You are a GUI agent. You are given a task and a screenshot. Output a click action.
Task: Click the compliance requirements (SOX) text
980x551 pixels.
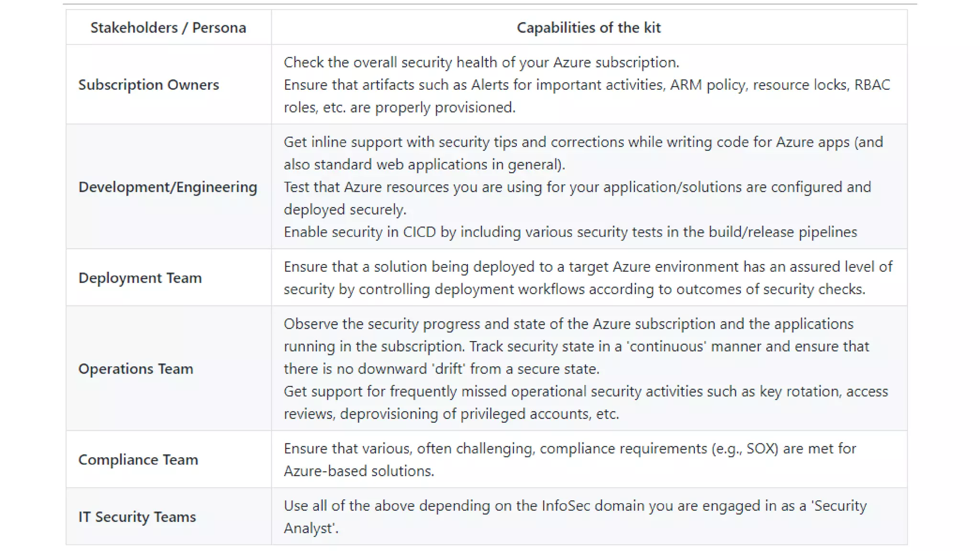(x=569, y=449)
